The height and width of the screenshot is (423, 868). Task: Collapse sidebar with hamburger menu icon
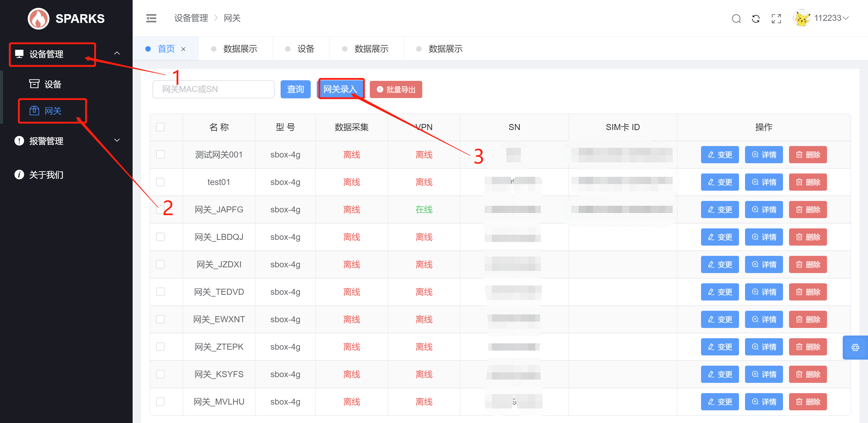[x=151, y=18]
